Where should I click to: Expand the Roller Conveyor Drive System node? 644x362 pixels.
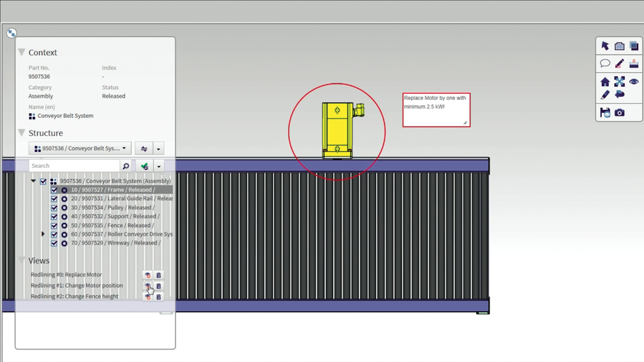43,234
